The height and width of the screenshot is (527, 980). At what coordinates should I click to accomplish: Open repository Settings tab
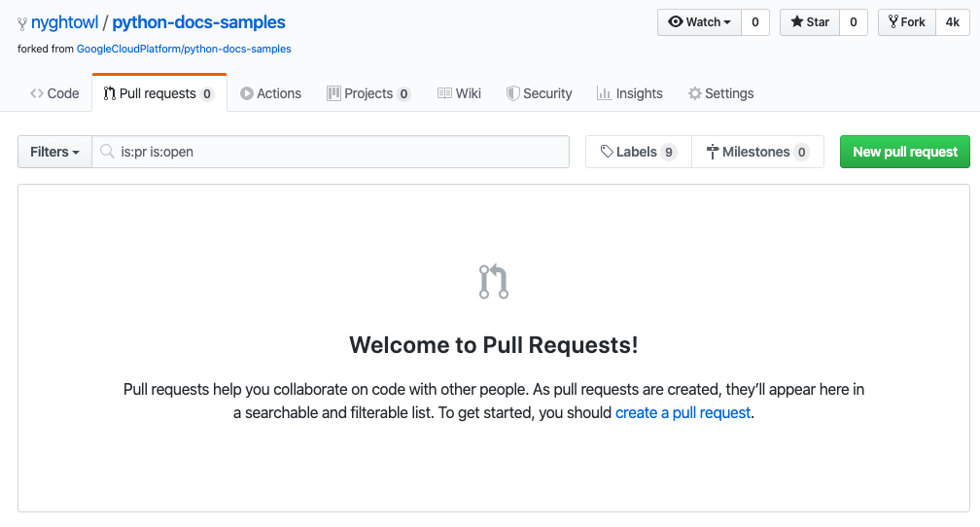coord(720,93)
